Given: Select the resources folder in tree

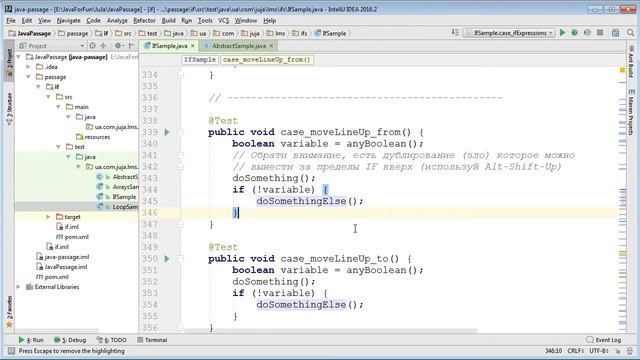Looking at the screenshot, I should [93, 137].
